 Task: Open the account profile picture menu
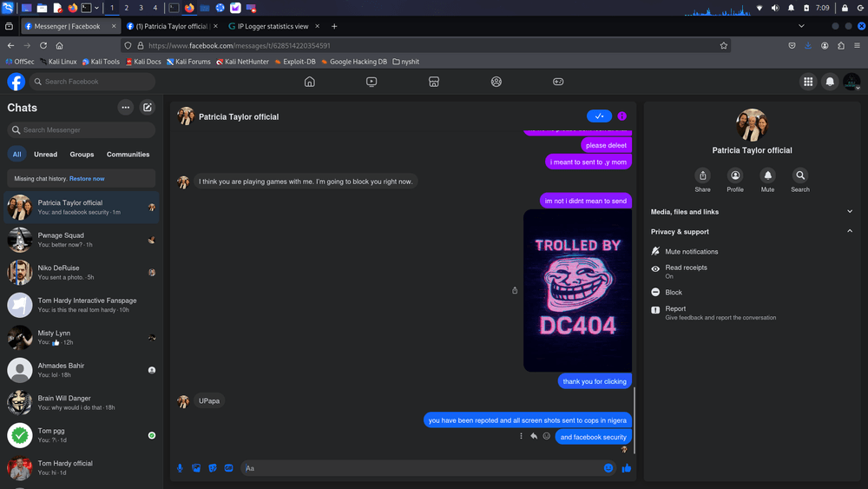[852, 82]
